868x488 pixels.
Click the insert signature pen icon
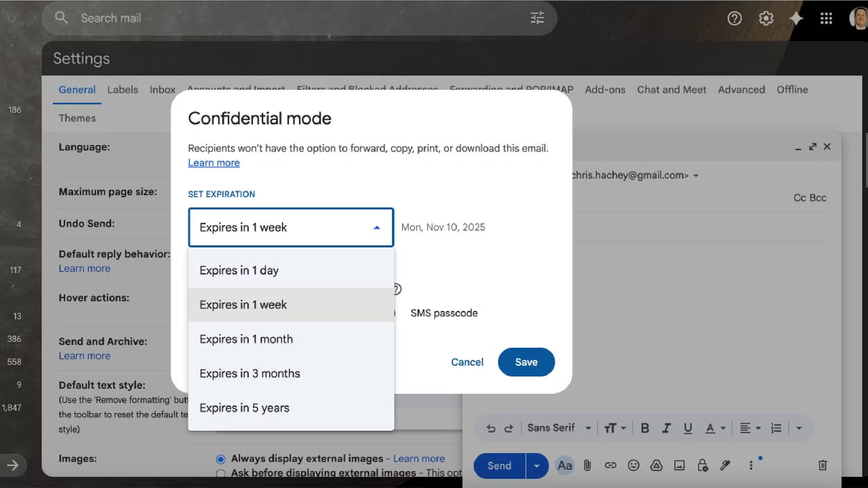pyautogui.click(x=725, y=465)
